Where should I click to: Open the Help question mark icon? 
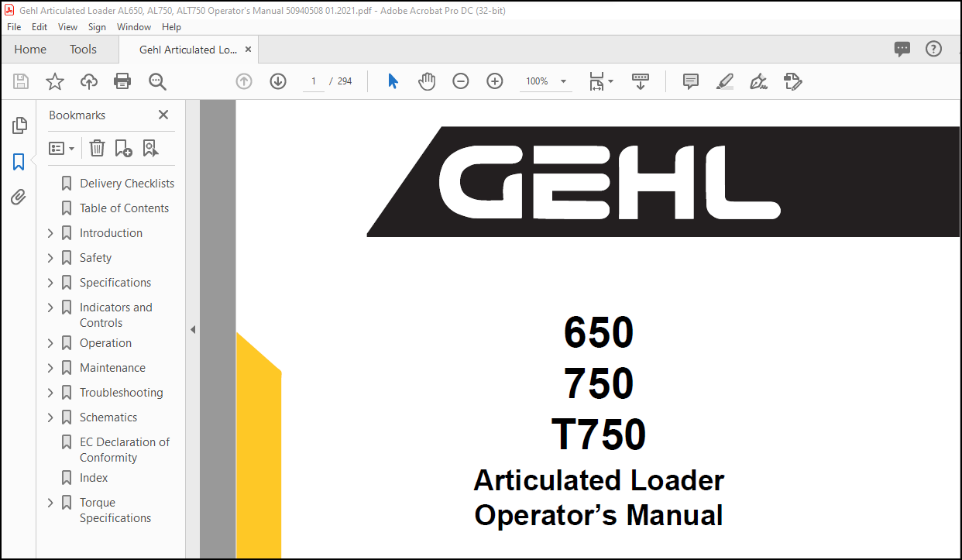click(934, 49)
